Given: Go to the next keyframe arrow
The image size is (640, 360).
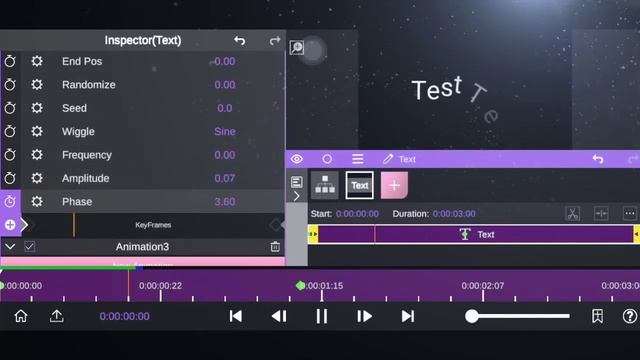Looking at the screenshot, I should [x=25, y=224].
